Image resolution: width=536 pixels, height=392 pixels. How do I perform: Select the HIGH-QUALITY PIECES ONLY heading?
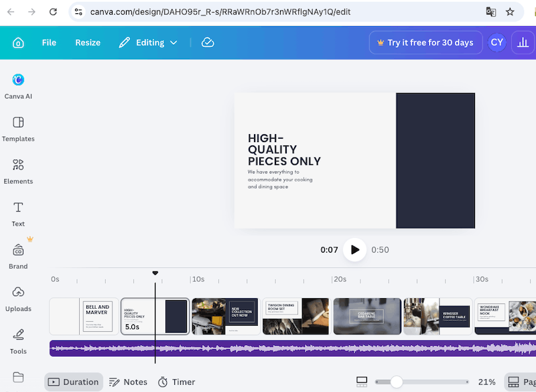[x=284, y=149]
